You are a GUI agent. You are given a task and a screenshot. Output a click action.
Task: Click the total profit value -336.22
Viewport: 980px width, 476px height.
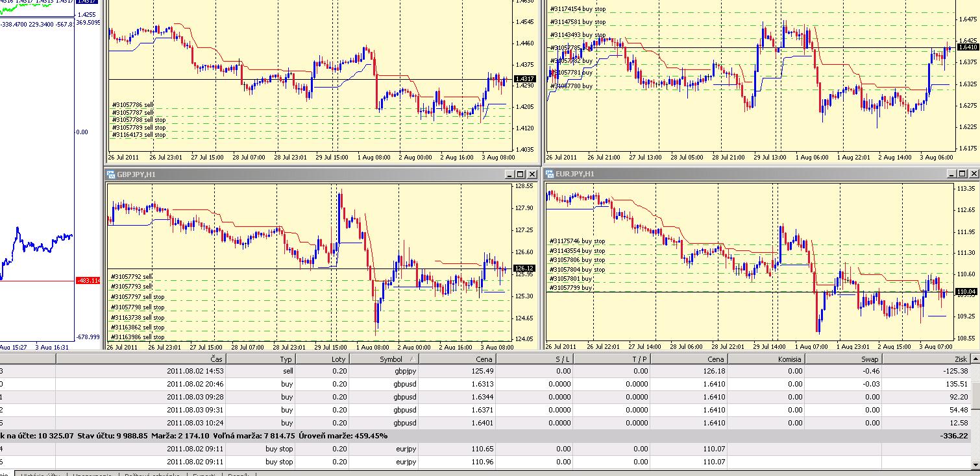pyautogui.click(x=954, y=436)
